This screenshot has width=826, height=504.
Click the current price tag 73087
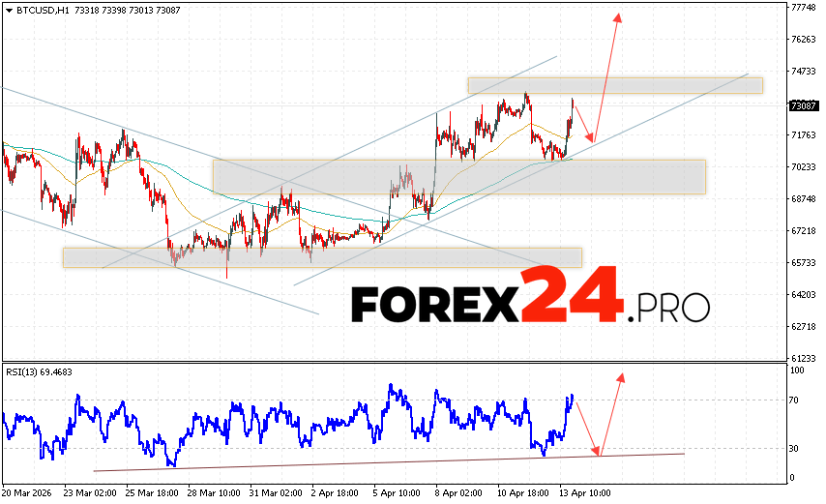(x=804, y=105)
